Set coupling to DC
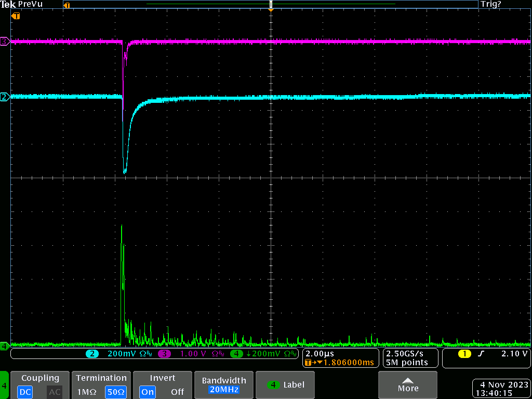 click(26, 392)
